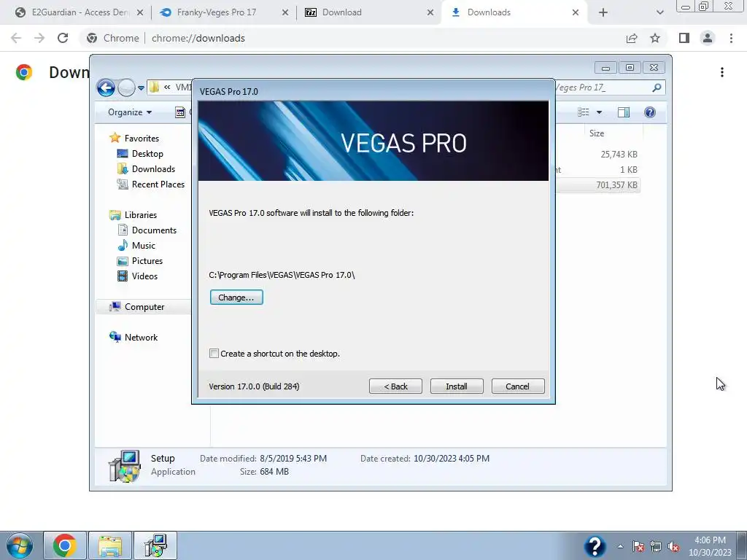
Task: Click the Size column header
Action: [597, 133]
